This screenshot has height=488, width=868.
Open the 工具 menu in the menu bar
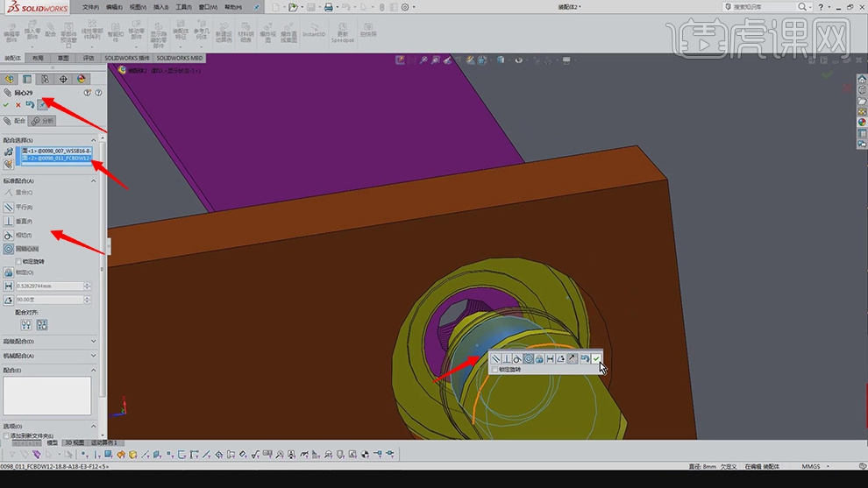[x=182, y=7]
